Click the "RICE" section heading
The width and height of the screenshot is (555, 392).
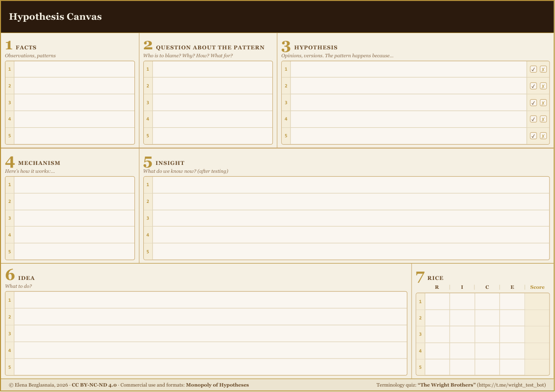point(435,278)
